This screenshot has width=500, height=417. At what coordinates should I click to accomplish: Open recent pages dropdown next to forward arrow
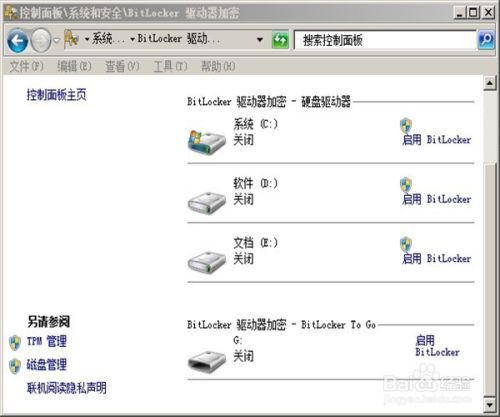(56, 40)
